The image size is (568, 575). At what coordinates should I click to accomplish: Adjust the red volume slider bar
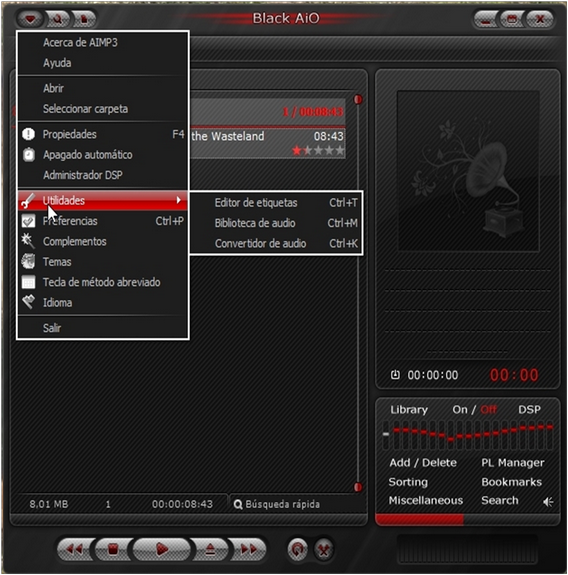468,519
